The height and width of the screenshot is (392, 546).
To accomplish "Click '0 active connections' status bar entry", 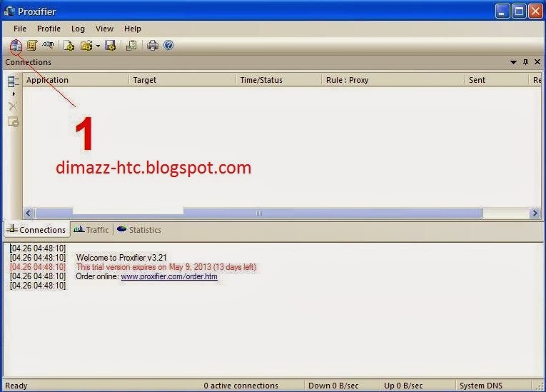I will click(x=241, y=386).
